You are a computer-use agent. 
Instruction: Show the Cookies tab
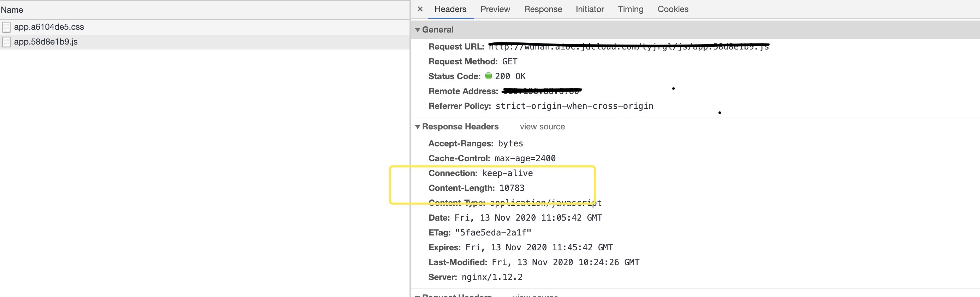673,9
